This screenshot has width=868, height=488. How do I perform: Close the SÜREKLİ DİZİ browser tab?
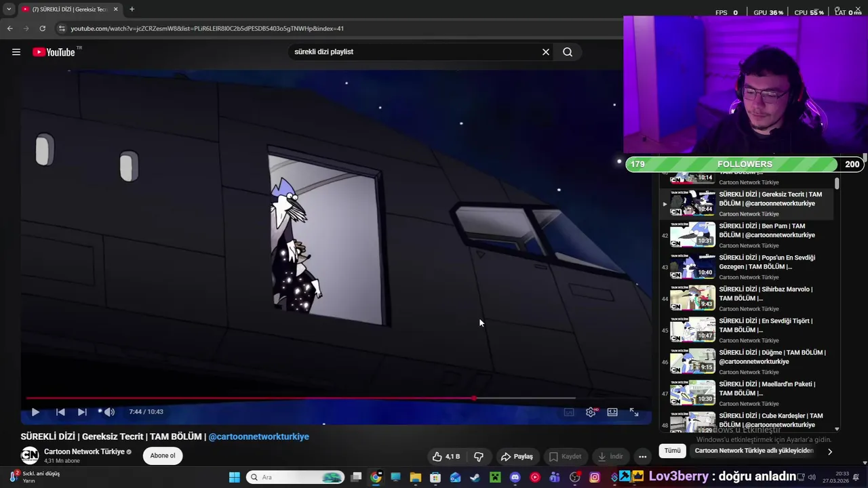click(x=115, y=9)
